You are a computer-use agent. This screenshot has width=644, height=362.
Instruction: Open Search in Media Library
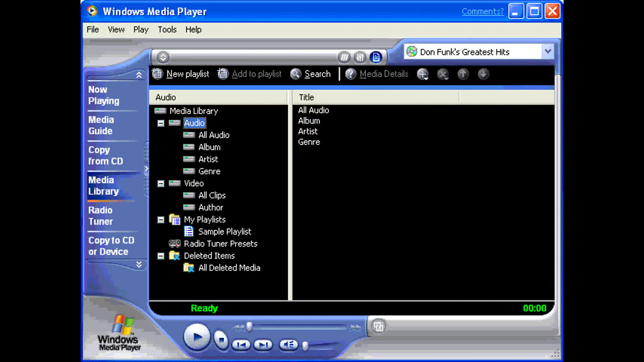click(310, 74)
